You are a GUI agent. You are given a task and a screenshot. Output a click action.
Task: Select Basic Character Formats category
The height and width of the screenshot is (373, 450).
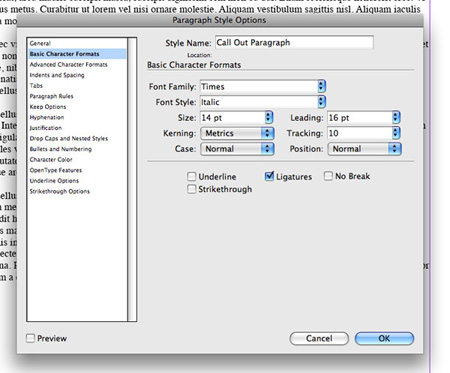[x=77, y=54]
